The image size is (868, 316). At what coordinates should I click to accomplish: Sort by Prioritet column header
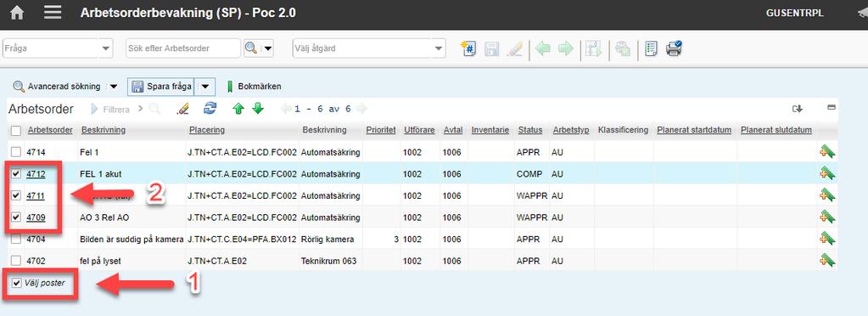(x=381, y=130)
